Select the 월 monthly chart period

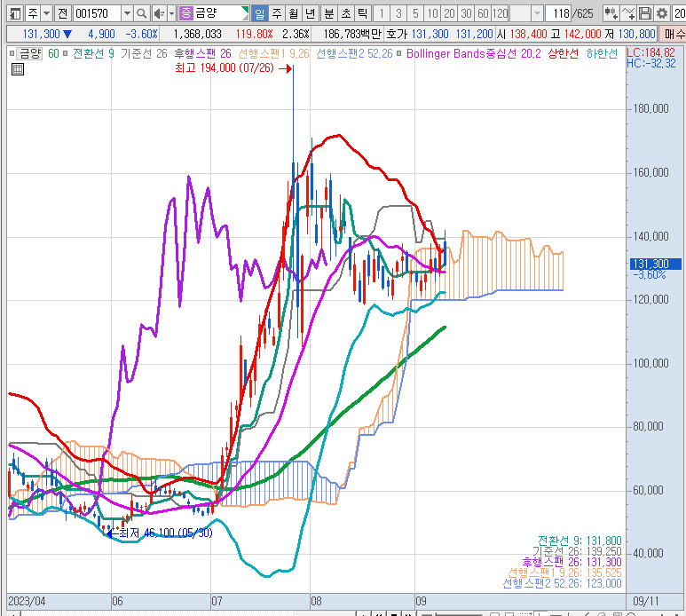tap(293, 14)
